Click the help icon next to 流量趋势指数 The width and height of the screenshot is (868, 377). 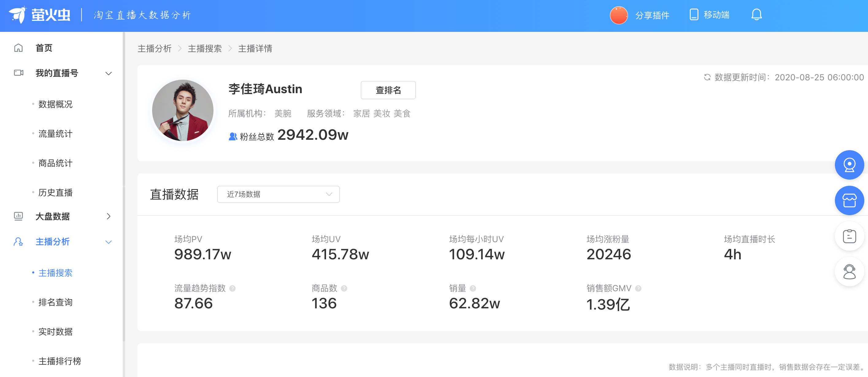[232, 288]
